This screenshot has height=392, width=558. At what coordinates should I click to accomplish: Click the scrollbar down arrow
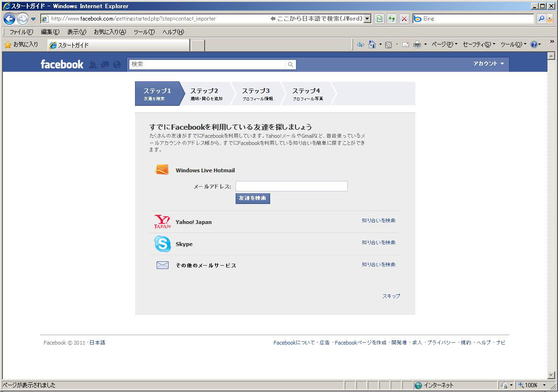[x=551, y=375]
